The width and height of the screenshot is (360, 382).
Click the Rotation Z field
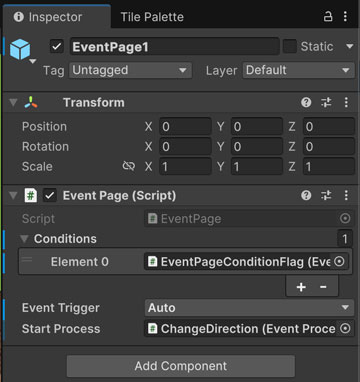(329, 147)
